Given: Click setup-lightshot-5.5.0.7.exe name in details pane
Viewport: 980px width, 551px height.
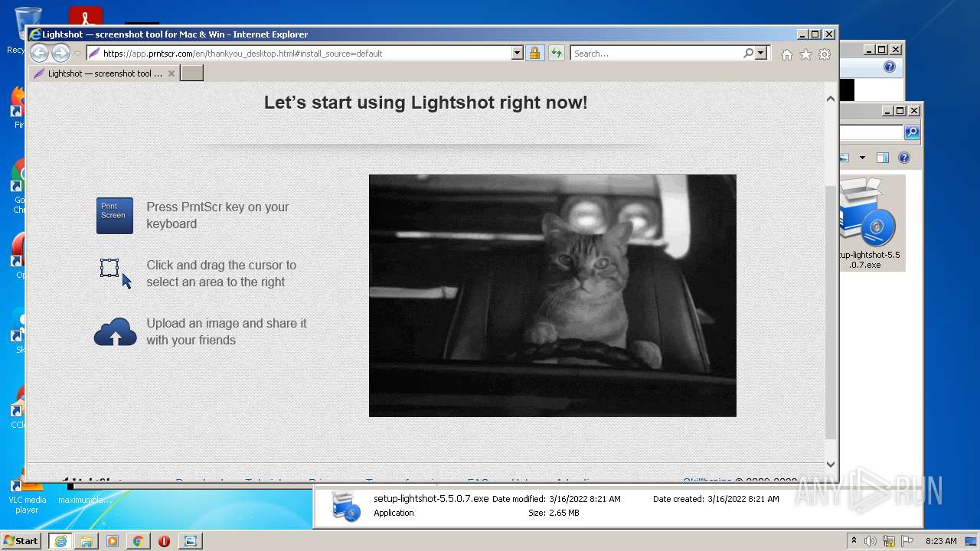Looking at the screenshot, I should [x=431, y=498].
